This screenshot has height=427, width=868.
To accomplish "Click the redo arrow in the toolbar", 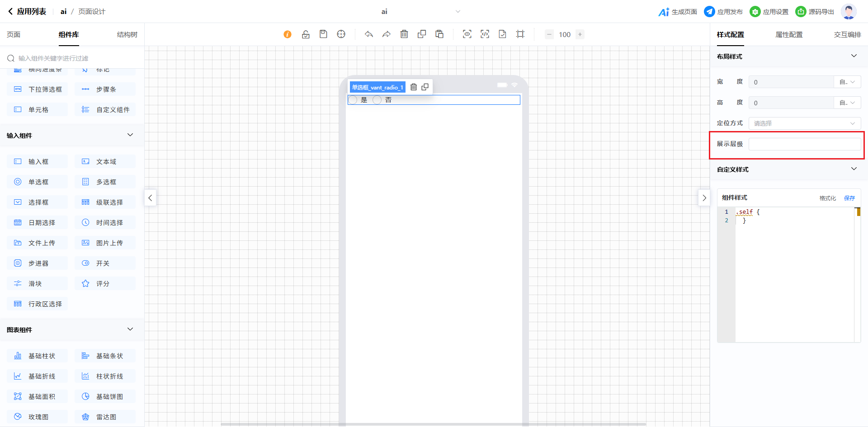I will (386, 34).
